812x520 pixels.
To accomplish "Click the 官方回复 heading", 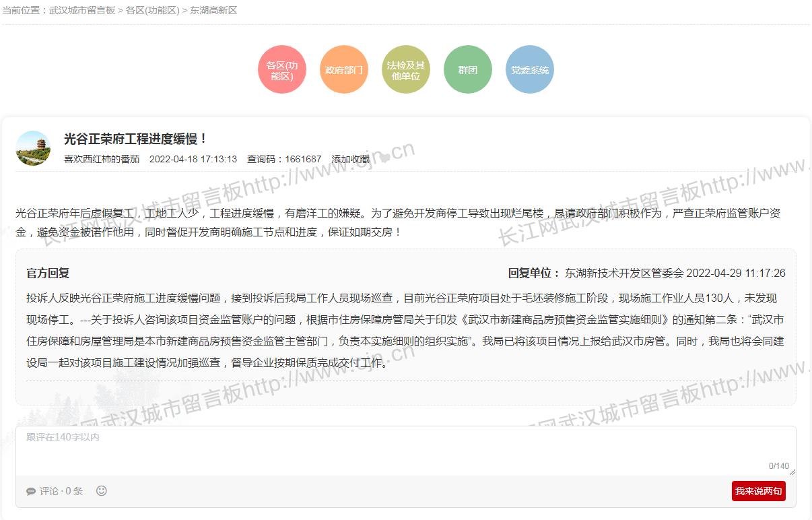I will pyautogui.click(x=48, y=273).
